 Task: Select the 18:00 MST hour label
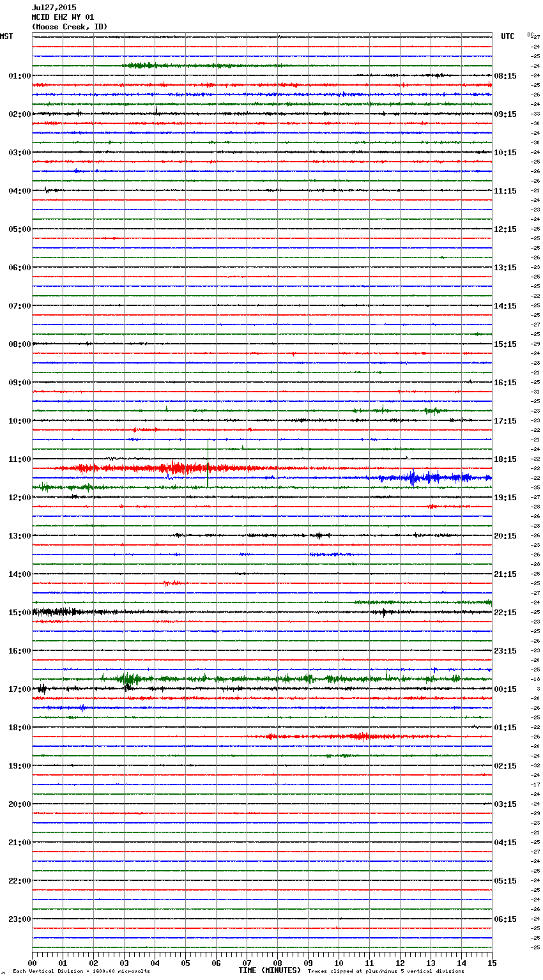coord(20,728)
